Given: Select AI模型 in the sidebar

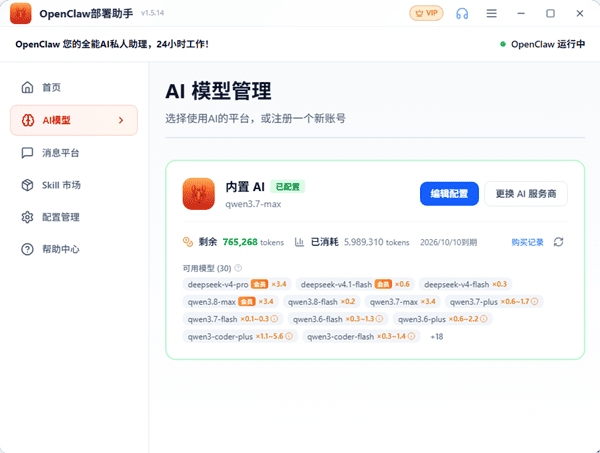Looking at the screenshot, I should pyautogui.click(x=74, y=120).
